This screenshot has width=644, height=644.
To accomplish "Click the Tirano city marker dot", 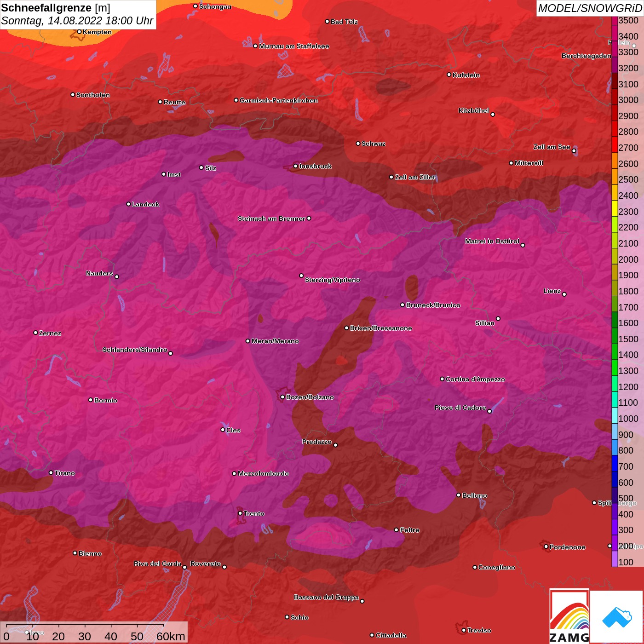I will [x=51, y=472].
